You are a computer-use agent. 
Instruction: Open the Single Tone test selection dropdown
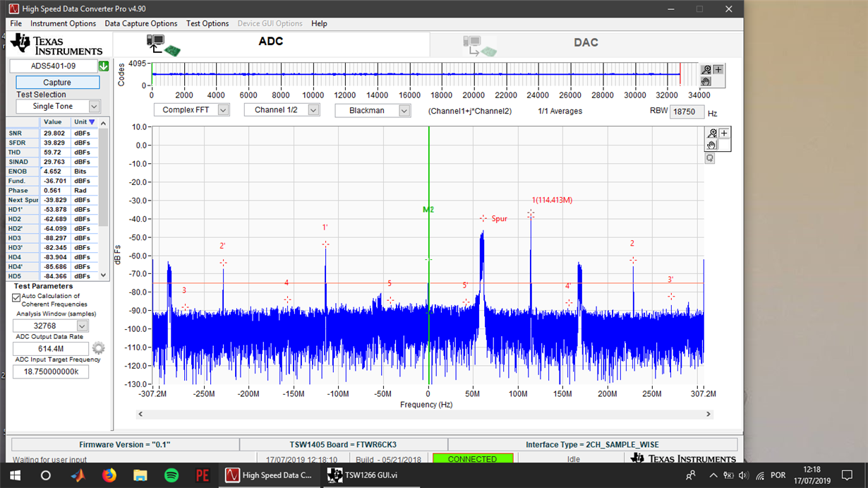94,106
